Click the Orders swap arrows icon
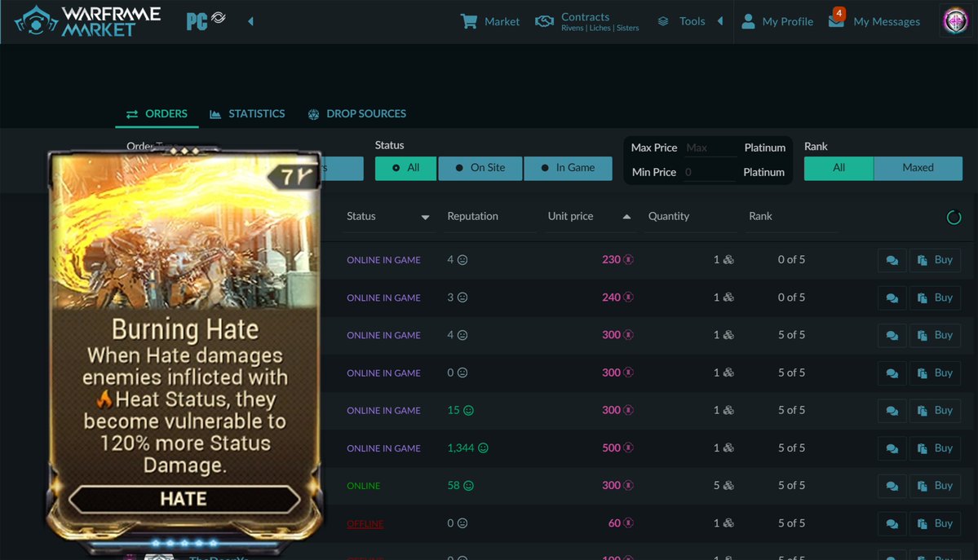This screenshot has height=560, width=978. point(131,114)
